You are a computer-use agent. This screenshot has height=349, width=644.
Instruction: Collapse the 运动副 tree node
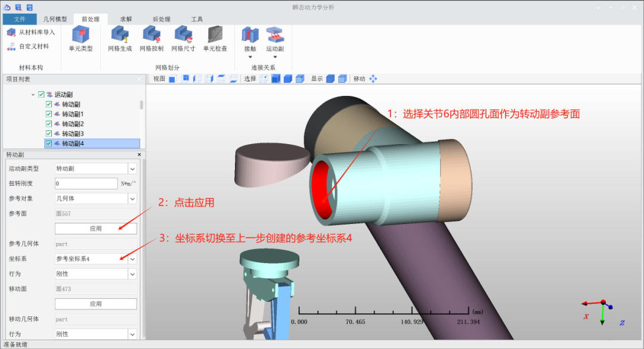33,94
